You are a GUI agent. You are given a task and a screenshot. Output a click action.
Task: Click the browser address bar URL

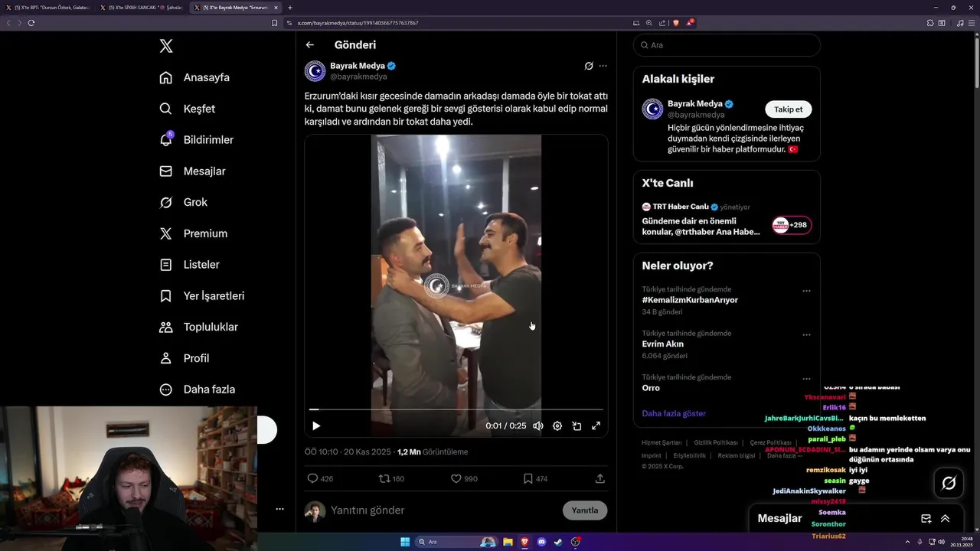click(358, 23)
